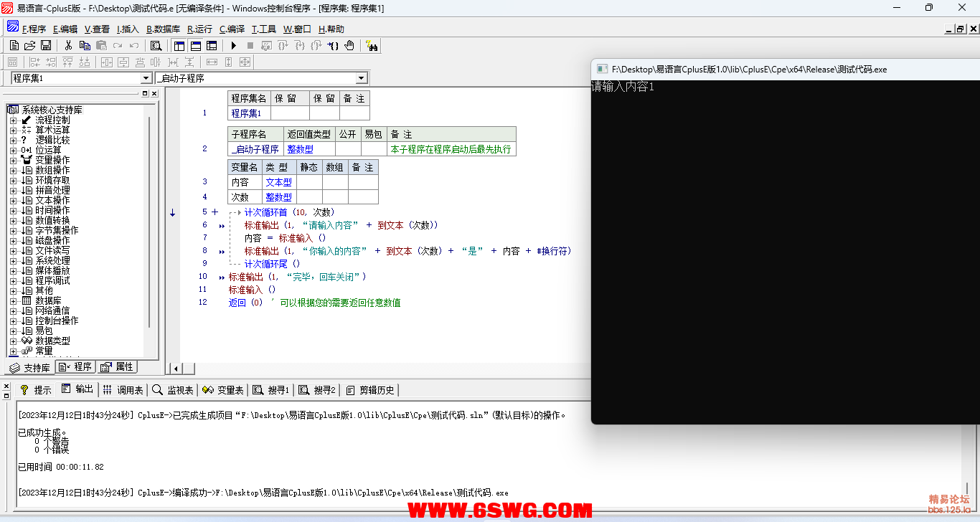Collapse the 计次循环首 code block marker
980x522 pixels.
(x=215, y=212)
